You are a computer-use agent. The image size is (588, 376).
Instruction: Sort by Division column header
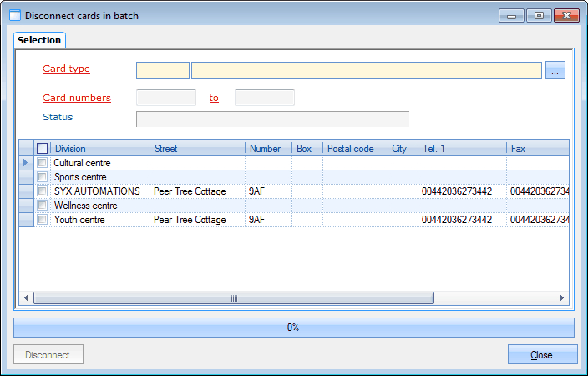[100, 149]
